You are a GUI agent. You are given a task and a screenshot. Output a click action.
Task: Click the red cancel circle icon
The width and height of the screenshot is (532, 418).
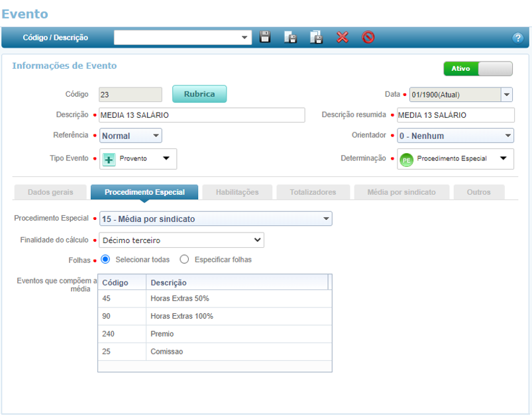click(368, 38)
